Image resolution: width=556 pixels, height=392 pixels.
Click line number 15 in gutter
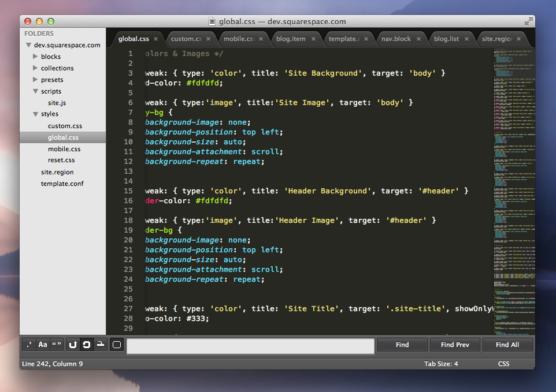pos(128,191)
